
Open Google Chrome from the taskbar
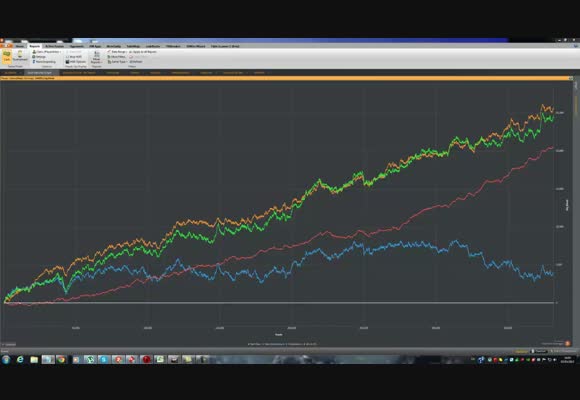[x=61, y=359]
